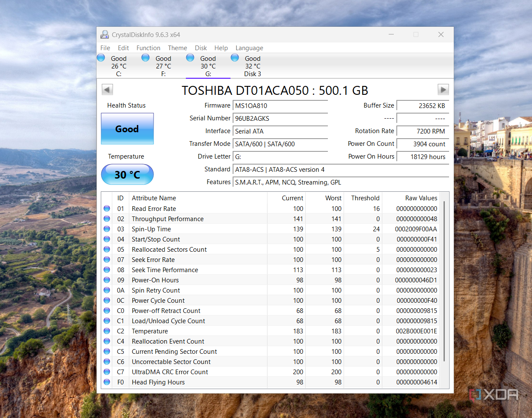The height and width of the screenshot is (418, 532).
Task: Click the status orb for Spin Retry Count
Action: (x=107, y=290)
